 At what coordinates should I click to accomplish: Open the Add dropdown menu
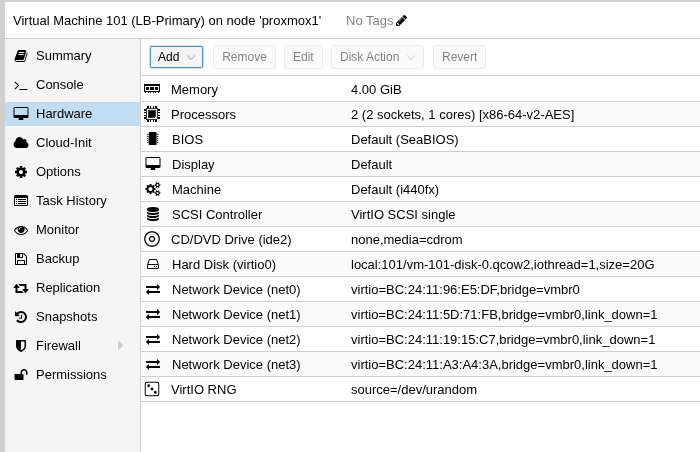click(x=176, y=57)
